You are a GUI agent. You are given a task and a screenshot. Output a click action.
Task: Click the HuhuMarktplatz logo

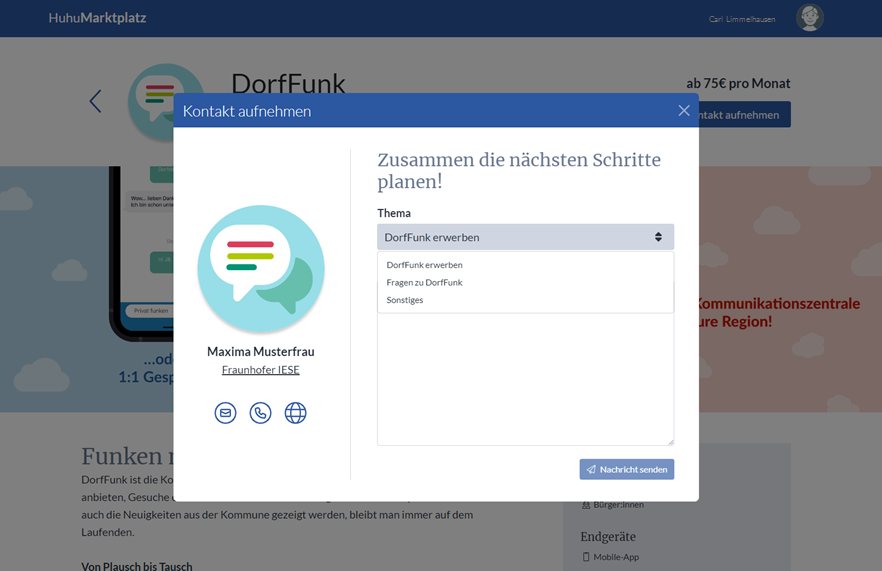tap(97, 18)
